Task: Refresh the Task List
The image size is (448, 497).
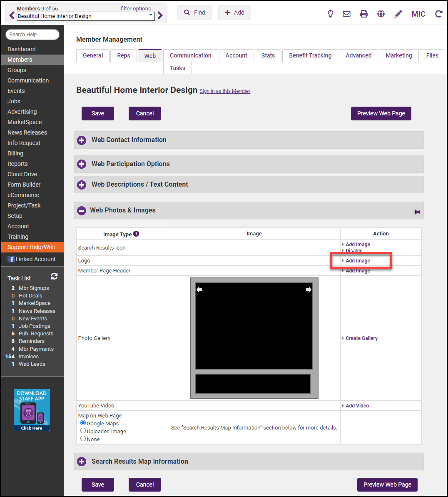Action: tap(54, 276)
